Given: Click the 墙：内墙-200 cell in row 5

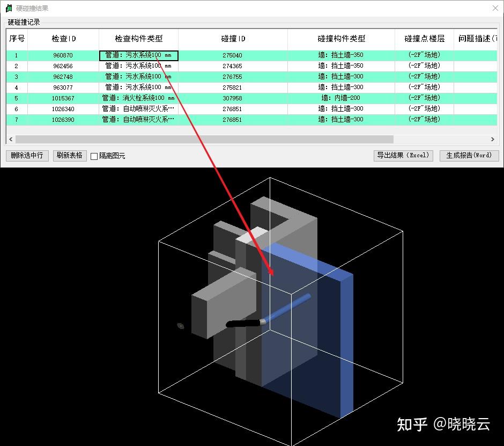Looking at the screenshot, I should [x=340, y=98].
